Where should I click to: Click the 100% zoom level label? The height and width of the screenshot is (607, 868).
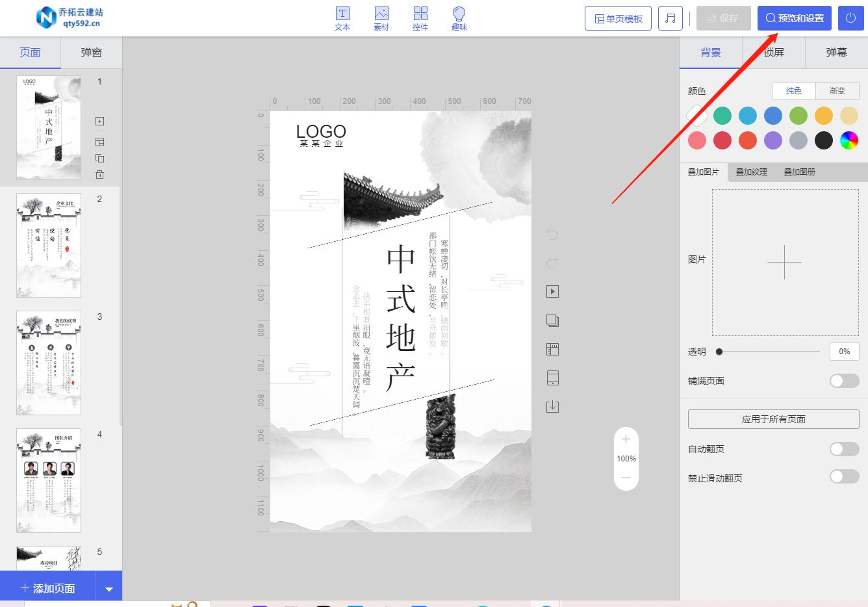626,459
